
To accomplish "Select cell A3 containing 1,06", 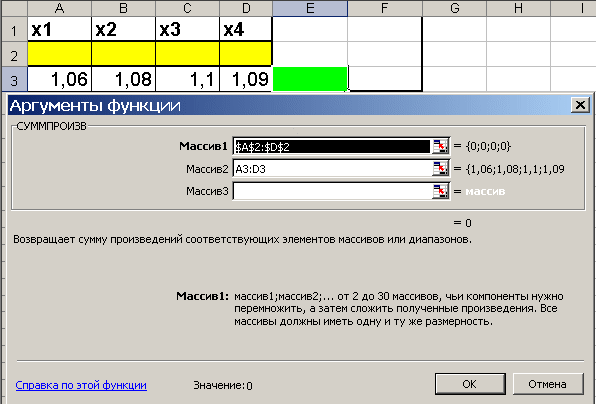I will click(x=59, y=79).
